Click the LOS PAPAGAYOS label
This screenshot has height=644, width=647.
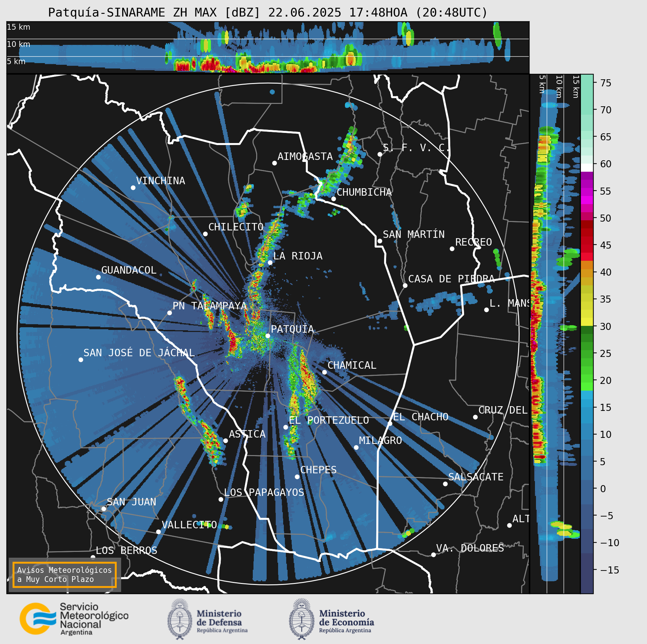click(264, 493)
